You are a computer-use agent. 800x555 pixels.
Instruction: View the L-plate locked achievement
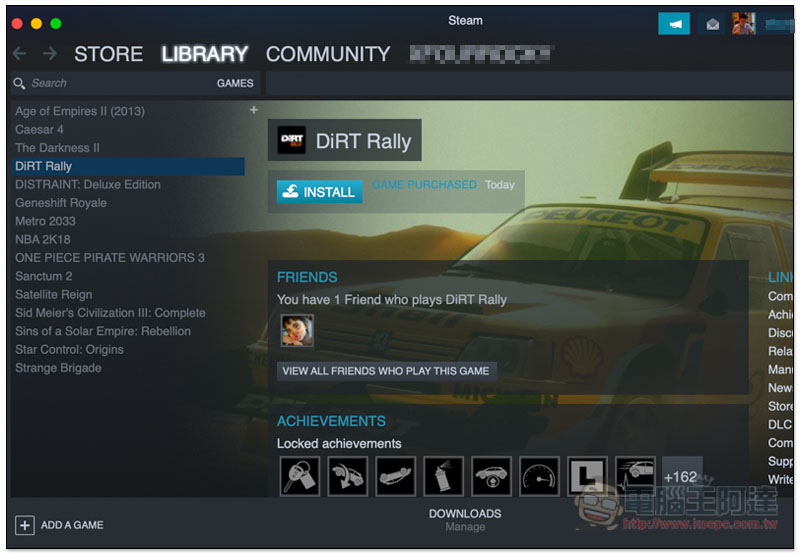click(587, 476)
